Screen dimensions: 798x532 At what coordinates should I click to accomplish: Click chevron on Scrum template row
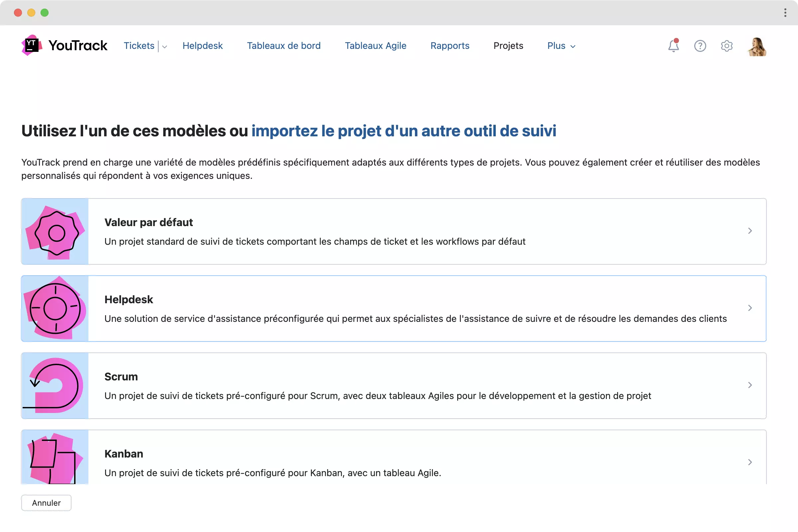click(750, 385)
